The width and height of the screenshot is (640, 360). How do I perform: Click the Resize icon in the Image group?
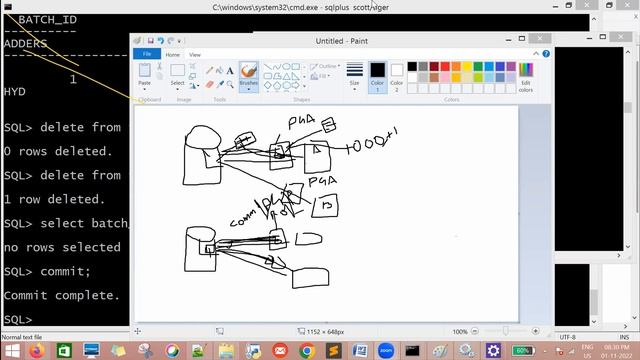tap(192, 76)
